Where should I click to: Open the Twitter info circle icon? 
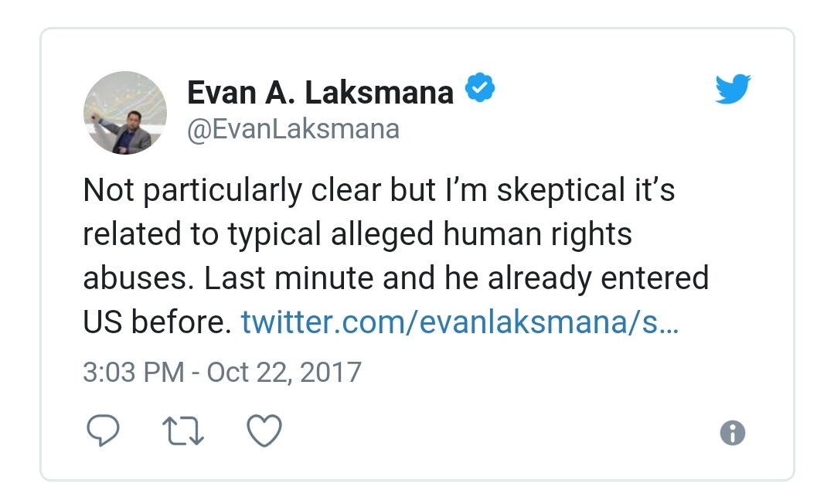[733, 433]
